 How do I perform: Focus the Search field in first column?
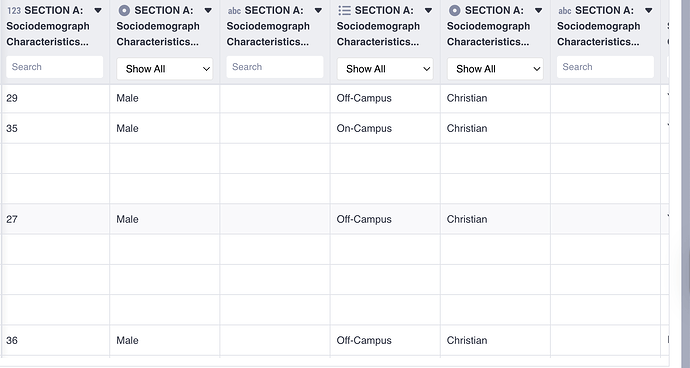point(55,67)
